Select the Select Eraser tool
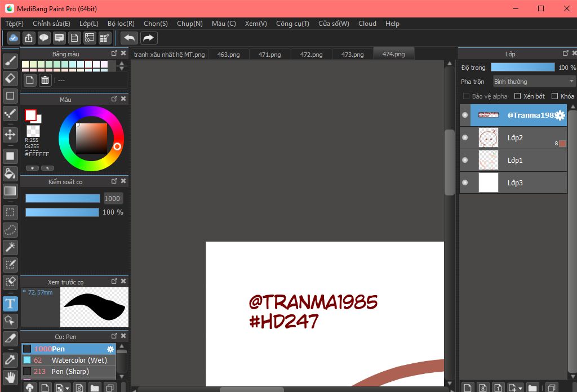The image size is (577, 392). pos(10,282)
